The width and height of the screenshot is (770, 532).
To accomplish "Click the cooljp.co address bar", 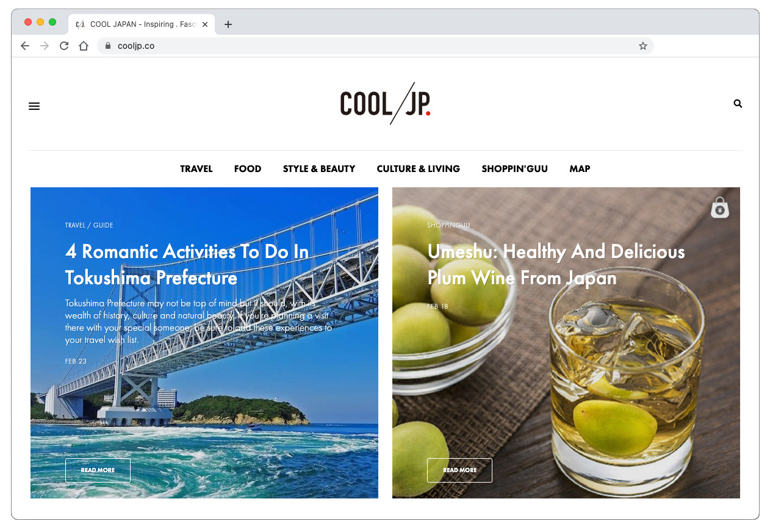I will tap(375, 46).
